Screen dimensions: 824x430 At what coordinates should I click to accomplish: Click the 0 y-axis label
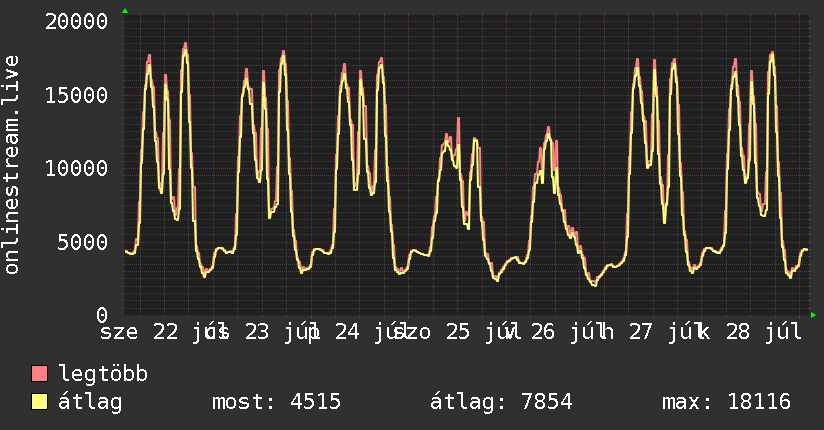[x=102, y=315]
